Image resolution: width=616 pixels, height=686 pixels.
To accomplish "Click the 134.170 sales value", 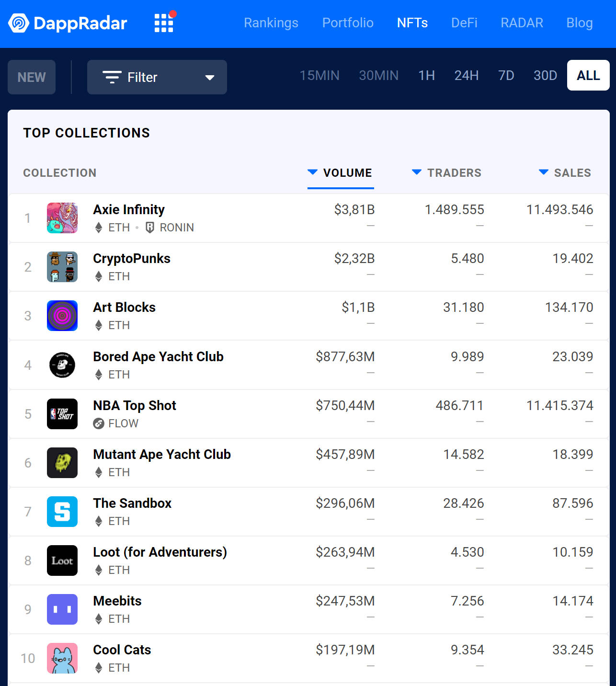I will coord(569,307).
